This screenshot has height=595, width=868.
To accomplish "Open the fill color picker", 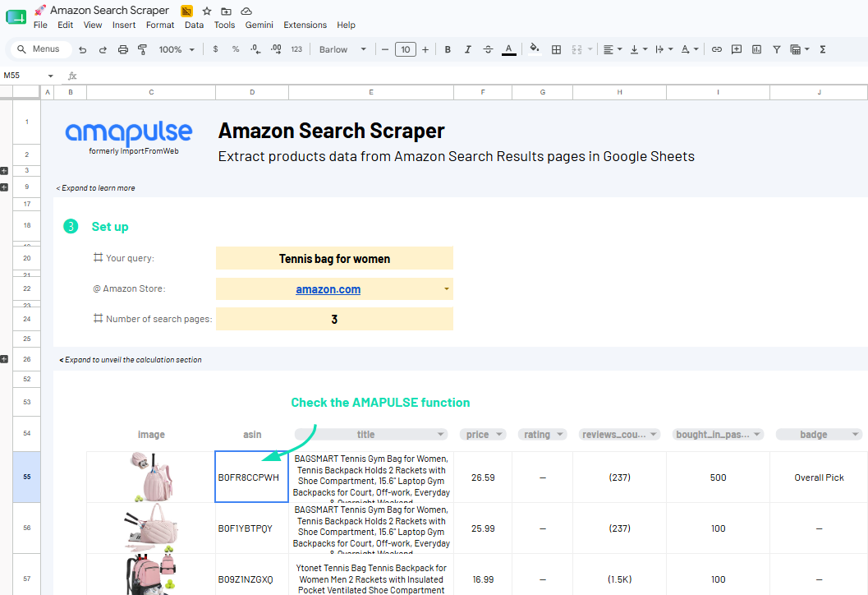I will pos(535,49).
